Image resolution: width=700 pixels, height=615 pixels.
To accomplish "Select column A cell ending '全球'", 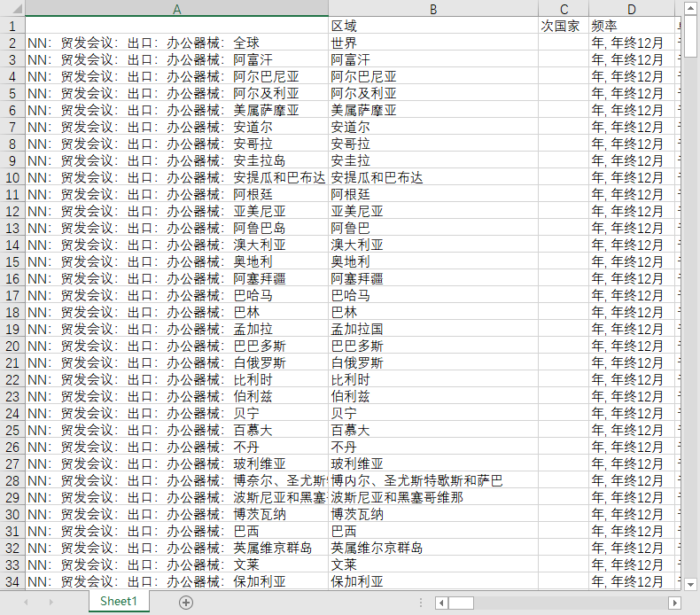I will point(177,43).
